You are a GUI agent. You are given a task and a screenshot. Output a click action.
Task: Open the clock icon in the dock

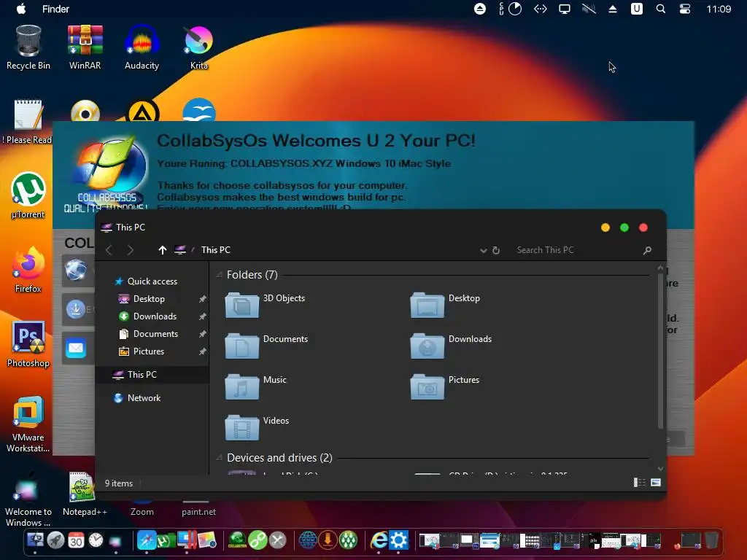click(96, 540)
